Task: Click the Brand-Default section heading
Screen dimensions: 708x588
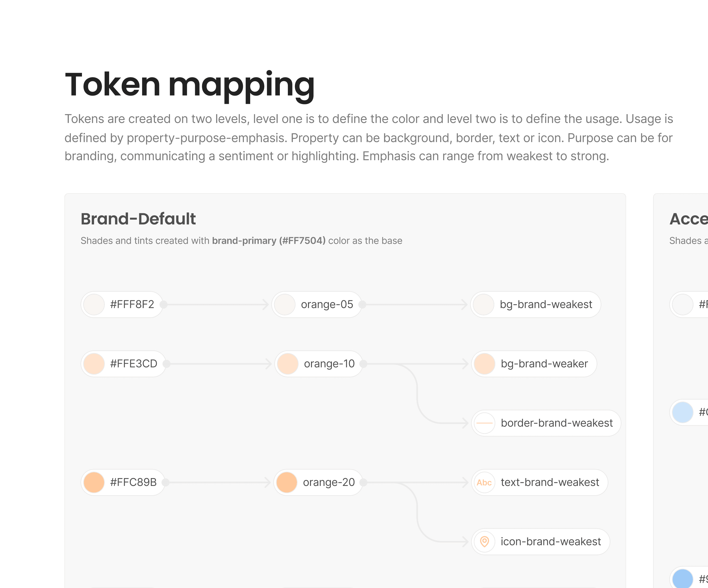Action: click(138, 219)
